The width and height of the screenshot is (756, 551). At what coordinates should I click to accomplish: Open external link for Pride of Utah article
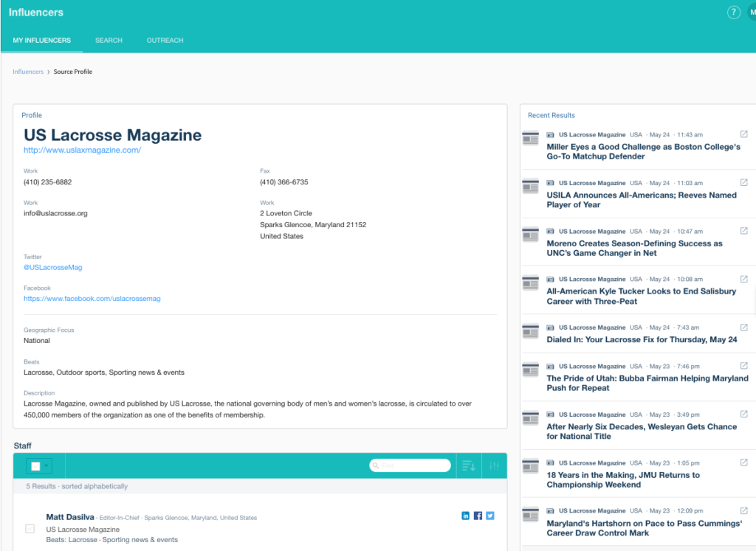(x=744, y=366)
